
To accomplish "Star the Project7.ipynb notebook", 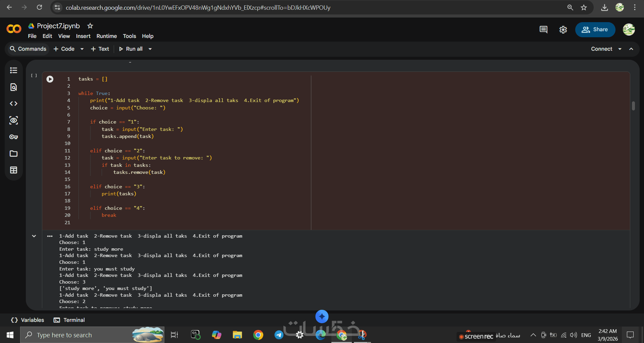I will (x=90, y=26).
